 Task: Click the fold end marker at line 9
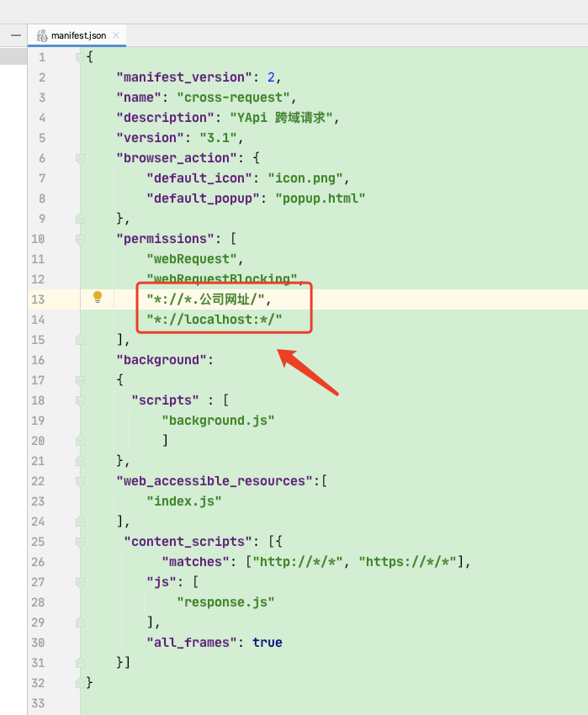80,219
